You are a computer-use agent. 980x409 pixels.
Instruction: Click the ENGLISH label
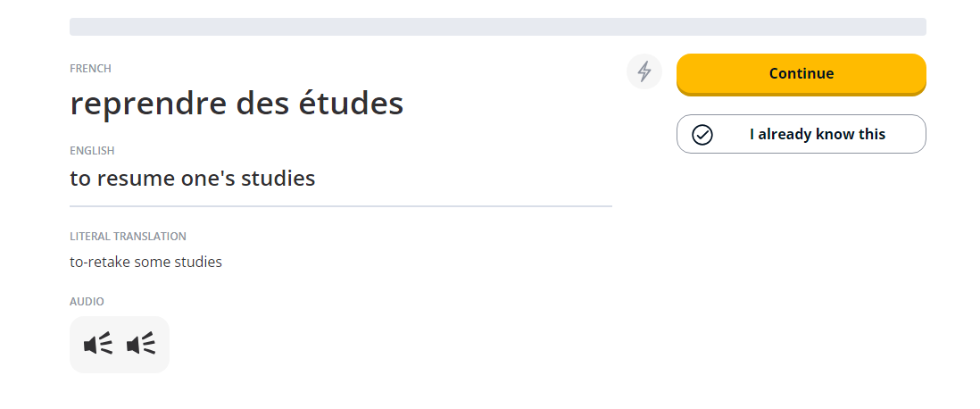coord(92,151)
